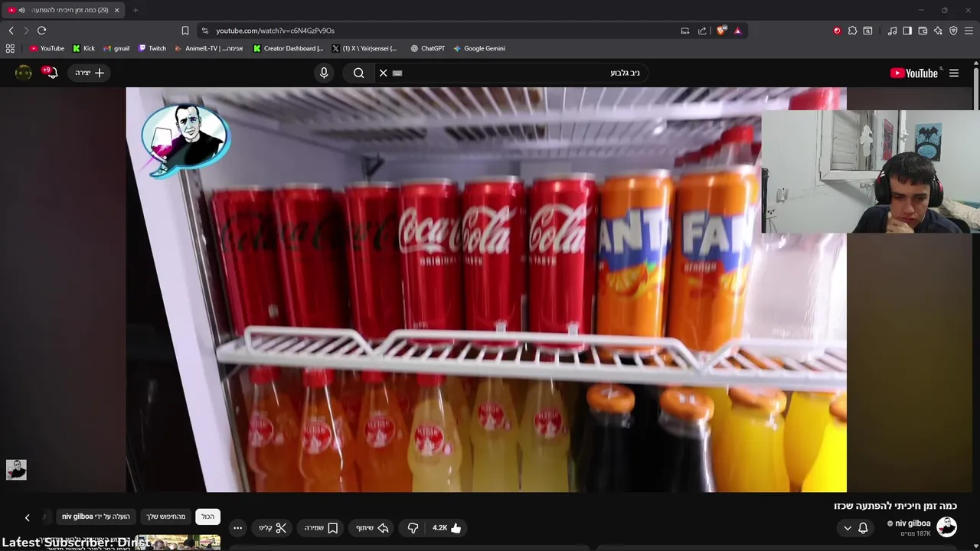The width and height of the screenshot is (980, 551).
Task: Go back with the browser back arrow
Action: coord(11,31)
